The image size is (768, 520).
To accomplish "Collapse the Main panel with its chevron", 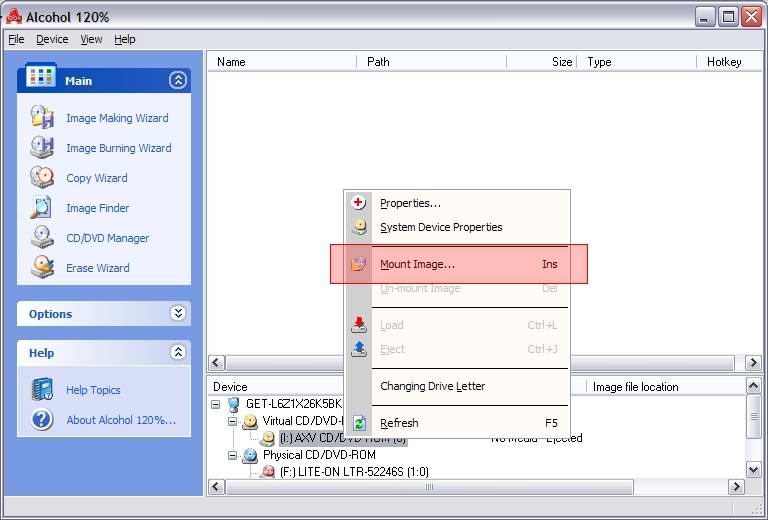I will pos(178,80).
